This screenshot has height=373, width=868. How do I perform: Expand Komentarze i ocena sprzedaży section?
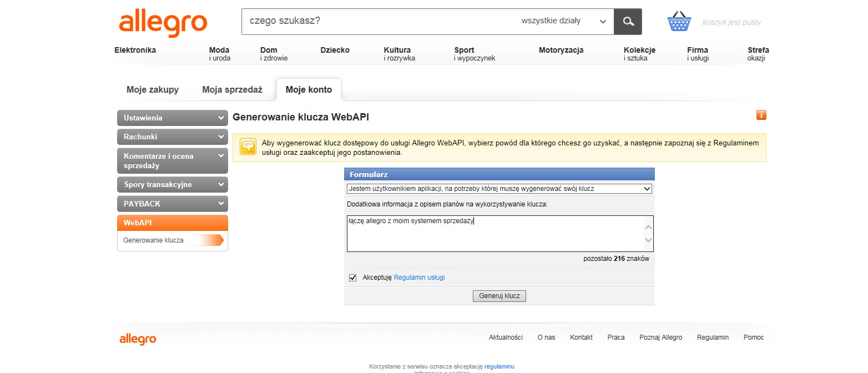pos(173,161)
